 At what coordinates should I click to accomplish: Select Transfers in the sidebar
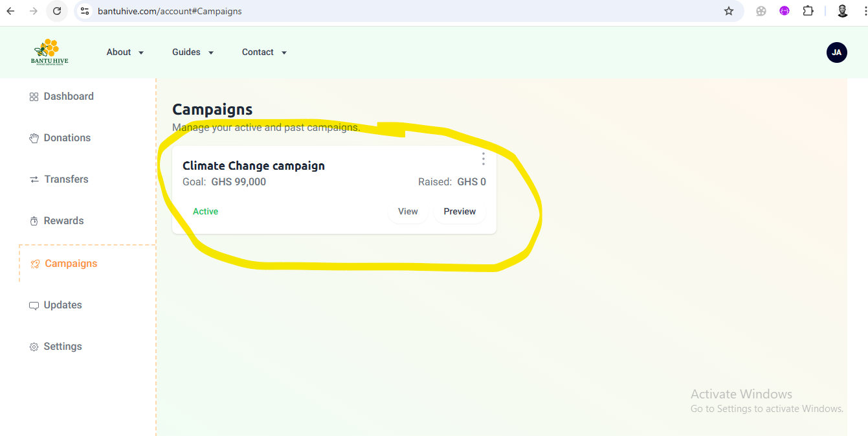pos(66,179)
